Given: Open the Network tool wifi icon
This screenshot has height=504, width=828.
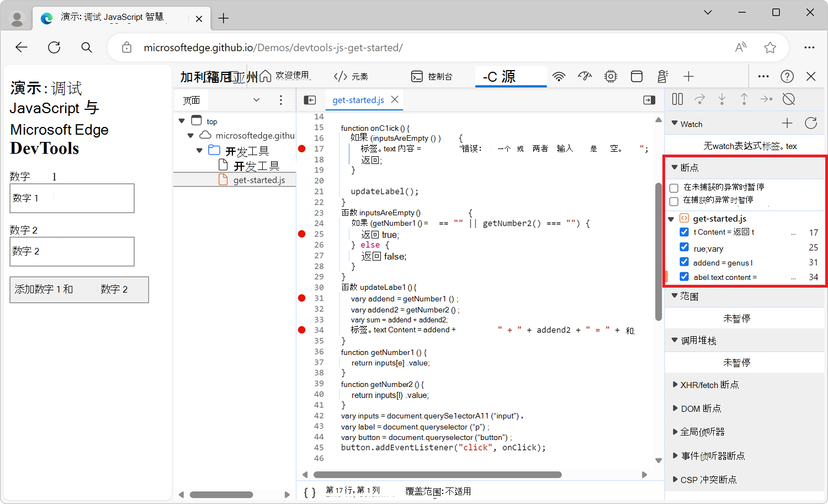Looking at the screenshot, I should pos(559,77).
